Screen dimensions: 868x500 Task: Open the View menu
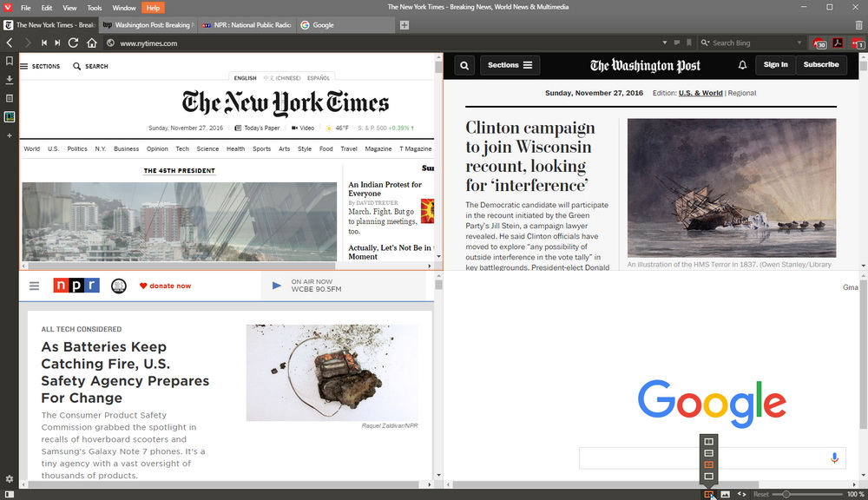69,8
